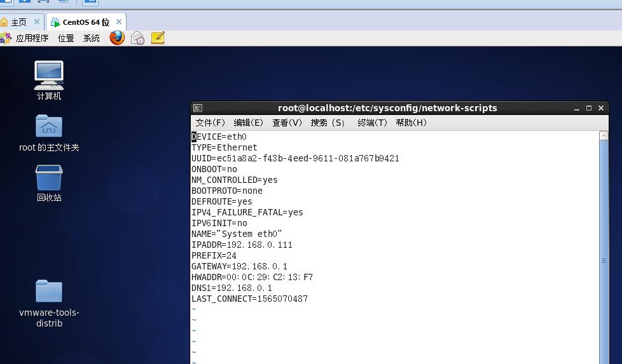Viewport: 622px width, 364px height.
Task: Select the vmware-tools-distrib folder
Action: pos(49,304)
